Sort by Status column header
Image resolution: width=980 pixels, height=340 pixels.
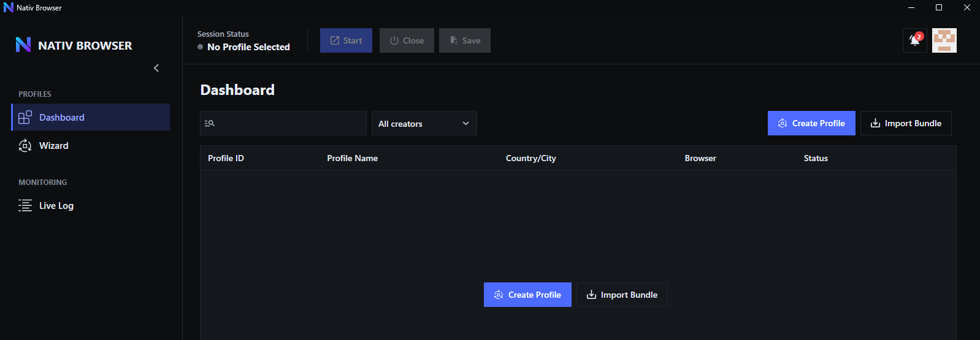click(x=816, y=158)
